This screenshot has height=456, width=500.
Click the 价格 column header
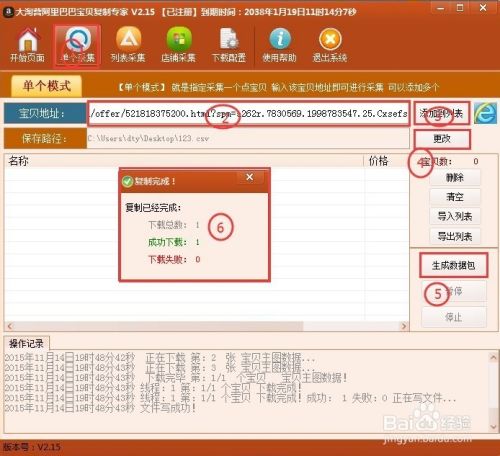pos(387,161)
